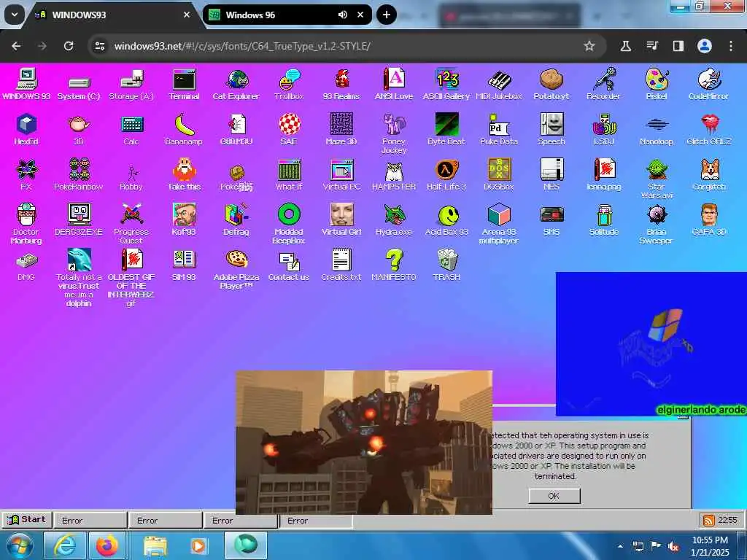Open the RSS feed icon beside 22:55

(x=709, y=521)
